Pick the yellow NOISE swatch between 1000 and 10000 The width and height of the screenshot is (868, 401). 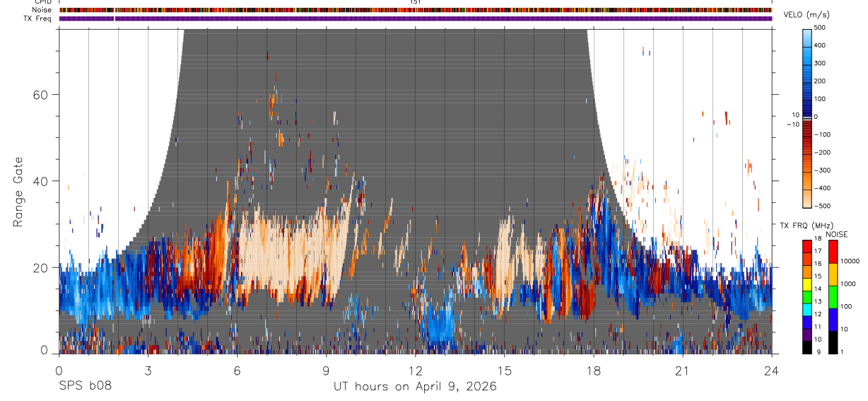pyautogui.click(x=832, y=274)
